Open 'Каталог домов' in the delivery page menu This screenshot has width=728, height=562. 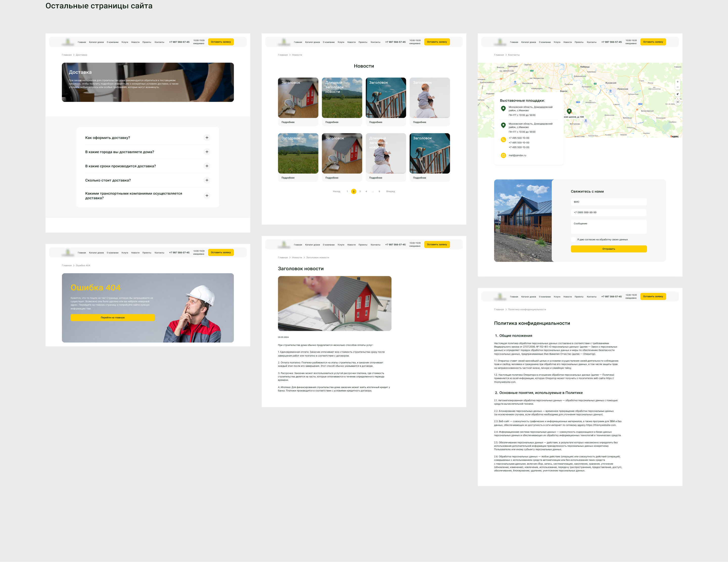click(x=96, y=42)
